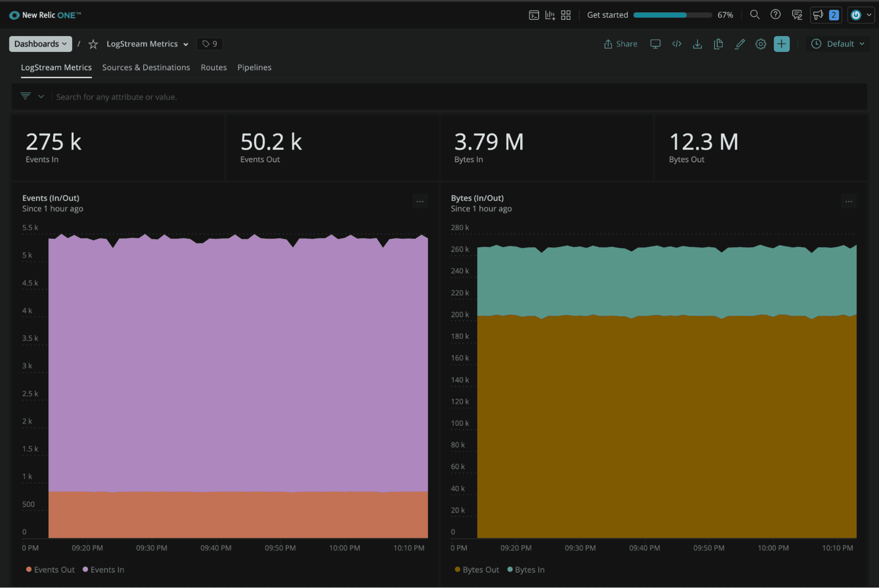Open the dashboard JSON code icon
Image resolution: width=879 pixels, height=588 pixels.
click(677, 44)
